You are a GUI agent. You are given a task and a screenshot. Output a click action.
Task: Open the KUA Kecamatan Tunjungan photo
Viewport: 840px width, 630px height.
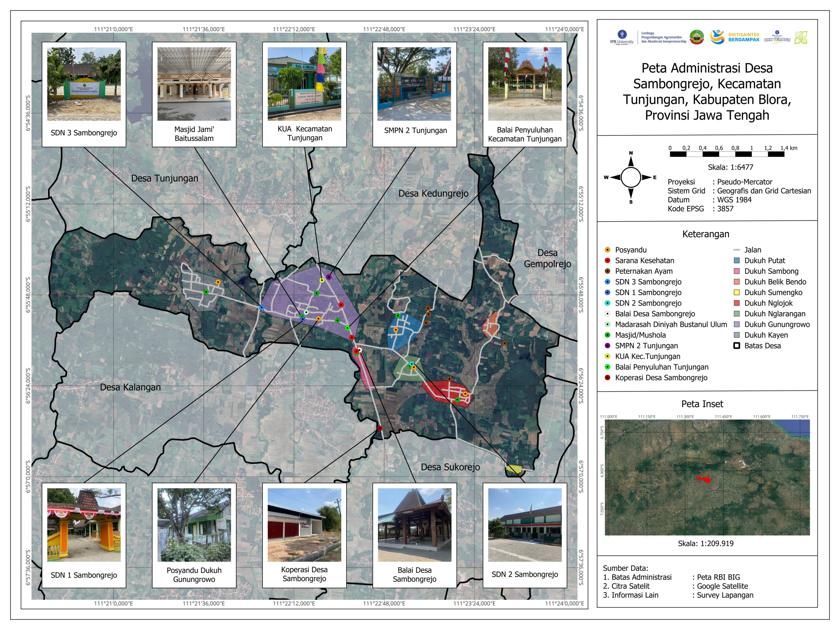304,84
